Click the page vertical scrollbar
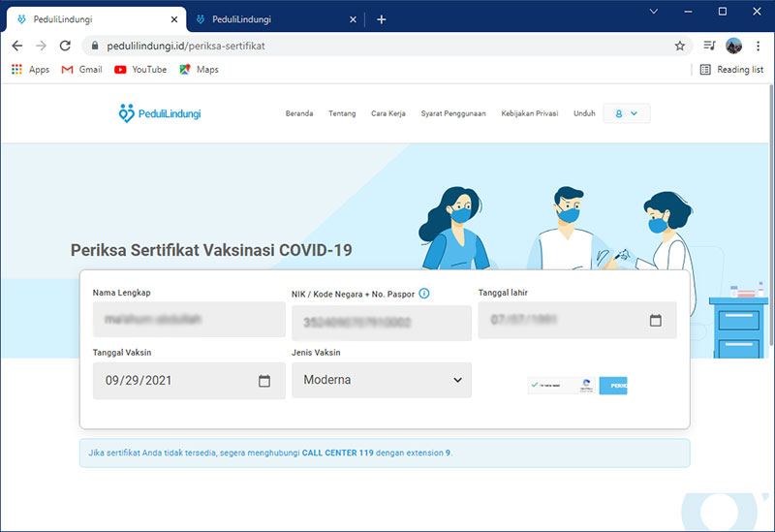Screen dimensions: 775x532 [x=771, y=215]
